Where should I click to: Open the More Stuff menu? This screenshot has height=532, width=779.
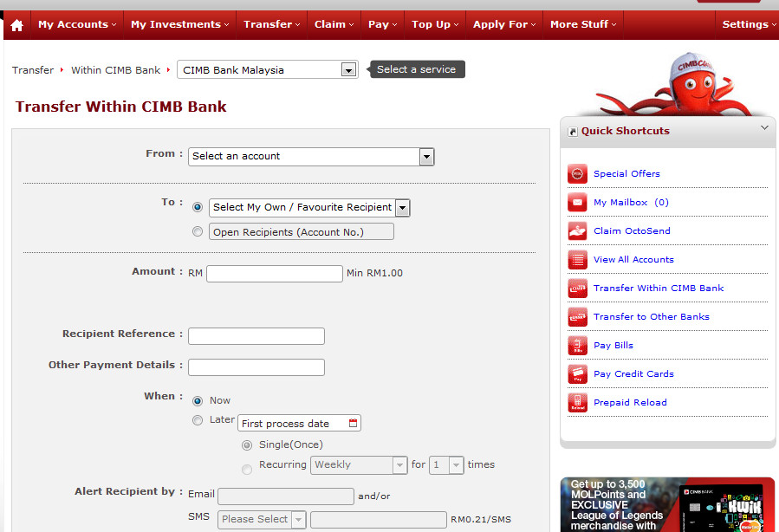pyautogui.click(x=583, y=24)
